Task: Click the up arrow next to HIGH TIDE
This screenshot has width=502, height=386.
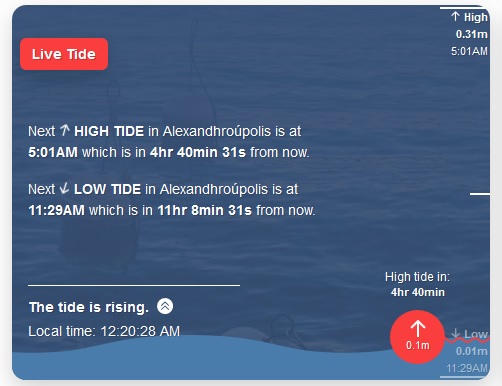Action: 65,130
